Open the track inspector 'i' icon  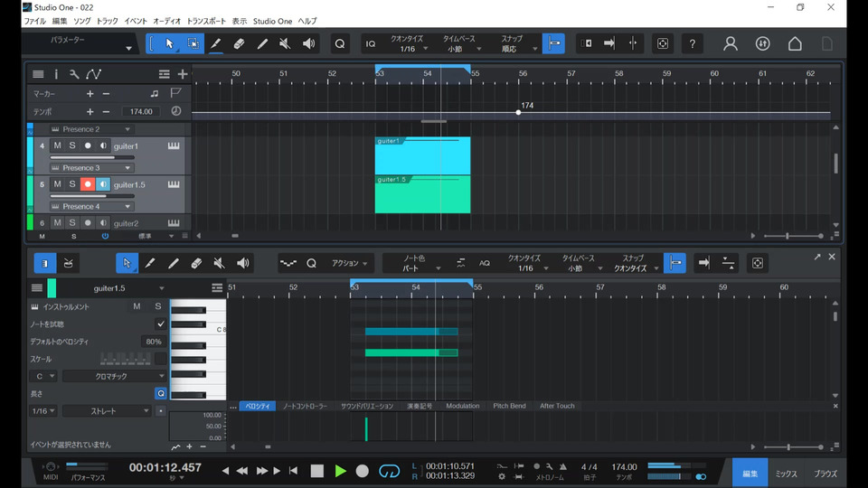coord(56,74)
